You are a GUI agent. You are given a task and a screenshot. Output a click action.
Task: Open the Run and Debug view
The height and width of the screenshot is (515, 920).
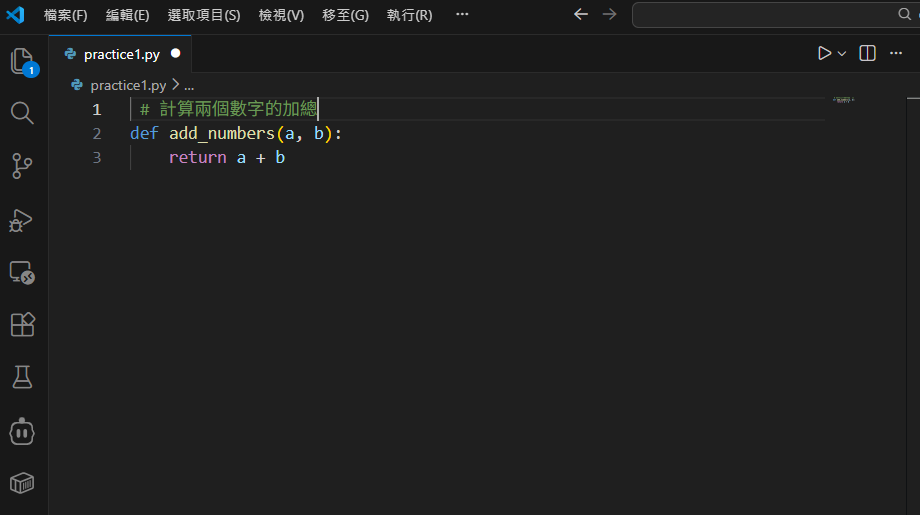(x=21, y=221)
